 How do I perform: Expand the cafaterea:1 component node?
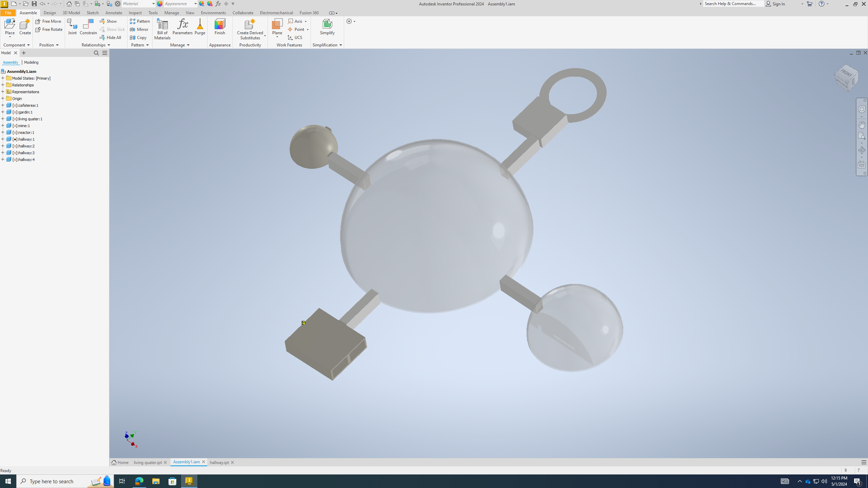tap(3, 105)
